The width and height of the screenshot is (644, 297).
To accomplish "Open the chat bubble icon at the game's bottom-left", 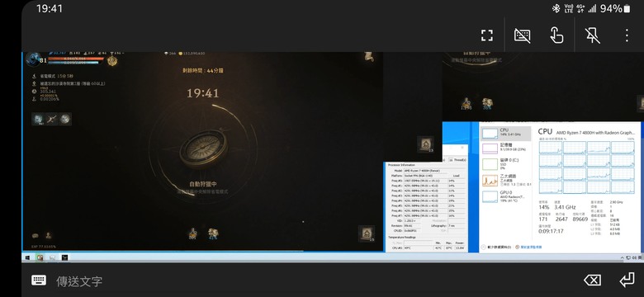I will (36, 235).
